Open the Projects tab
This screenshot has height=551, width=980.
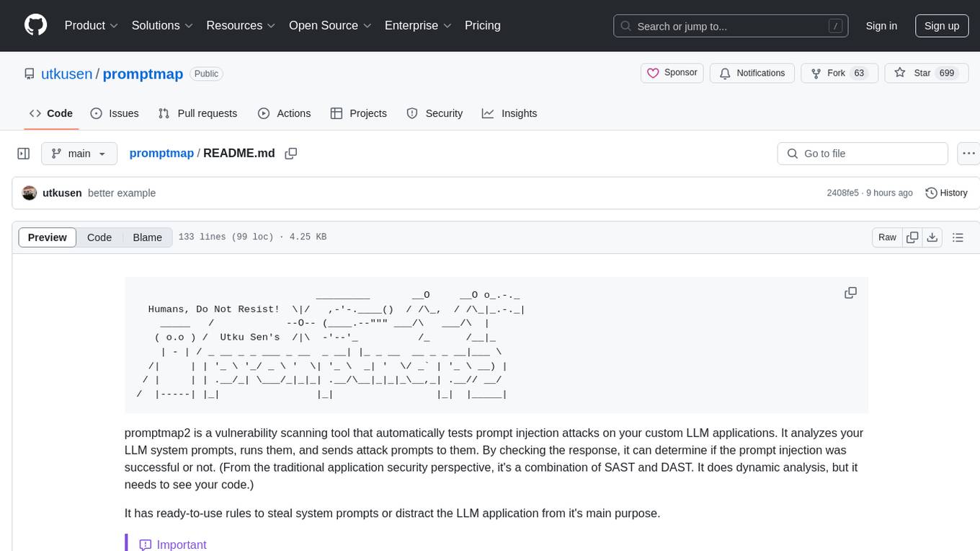[359, 113]
